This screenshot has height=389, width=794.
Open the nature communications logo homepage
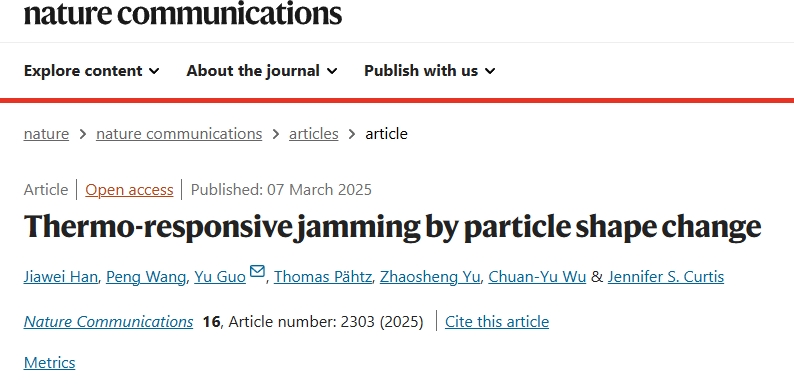click(x=183, y=13)
